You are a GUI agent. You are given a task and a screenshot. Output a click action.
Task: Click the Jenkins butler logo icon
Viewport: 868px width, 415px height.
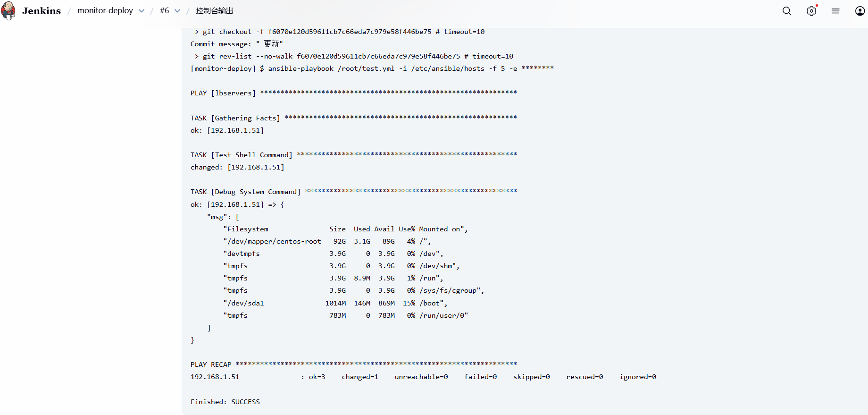(x=8, y=11)
